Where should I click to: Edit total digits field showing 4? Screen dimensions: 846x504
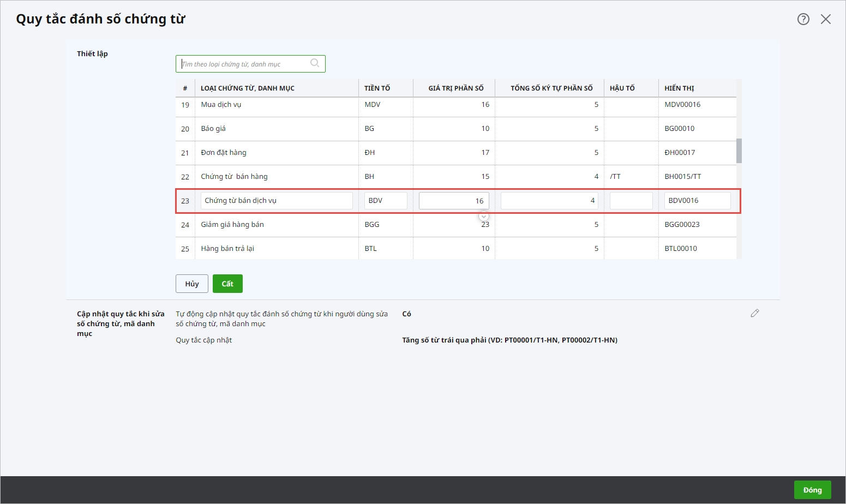point(549,201)
